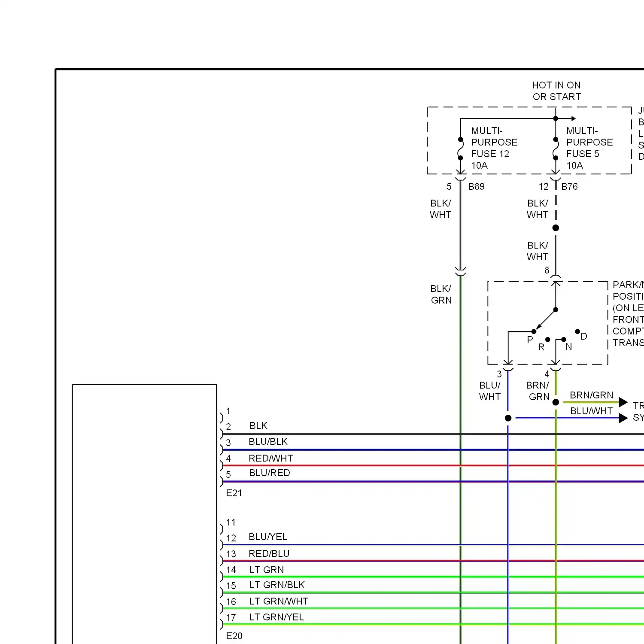
Task: Select the MULTI-PURPOSE FUSE 5 10A label
Action: [x=589, y=148]
